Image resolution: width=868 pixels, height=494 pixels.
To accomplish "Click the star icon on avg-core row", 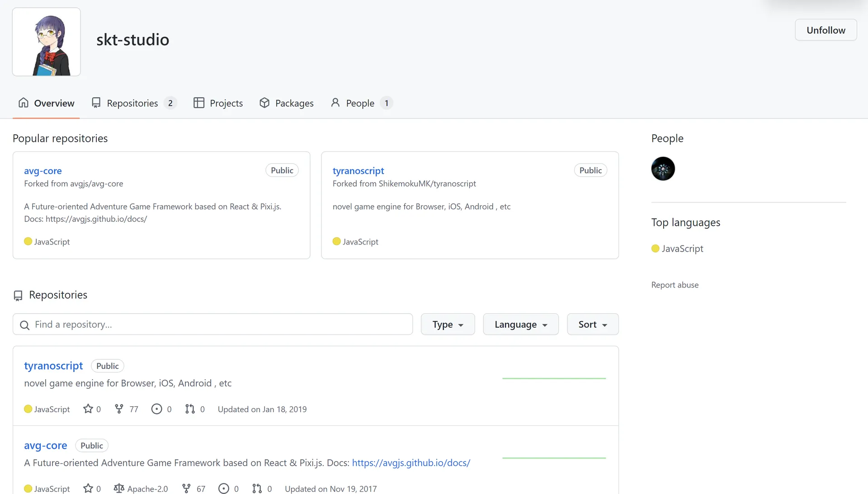I will 88,489.
